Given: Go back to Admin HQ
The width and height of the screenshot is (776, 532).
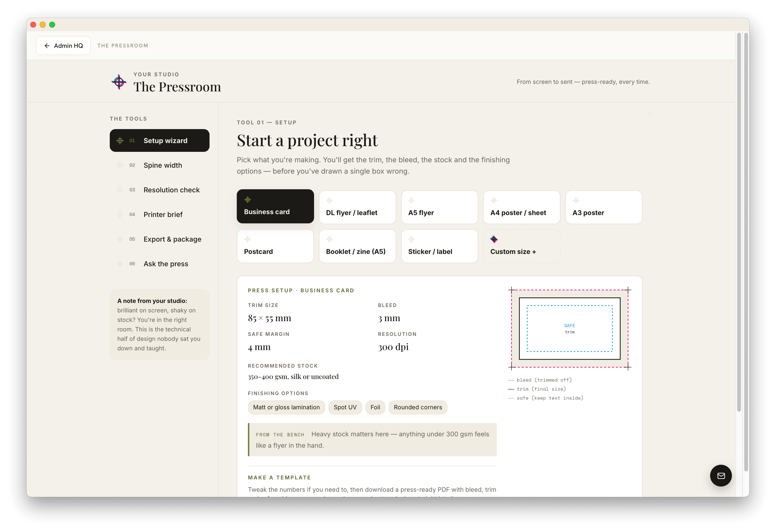Looking at the screenshot, I should tap(64, 46).
